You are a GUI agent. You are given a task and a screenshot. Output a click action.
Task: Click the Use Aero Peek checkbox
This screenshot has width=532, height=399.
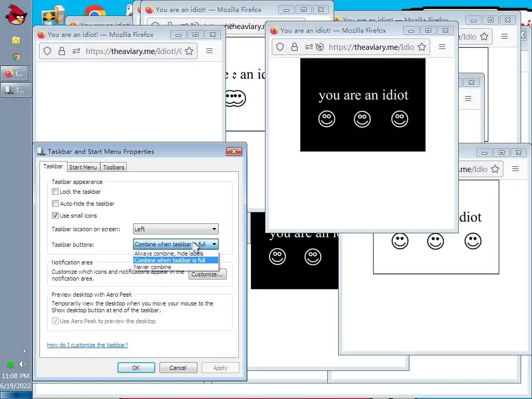click(55, 321)
